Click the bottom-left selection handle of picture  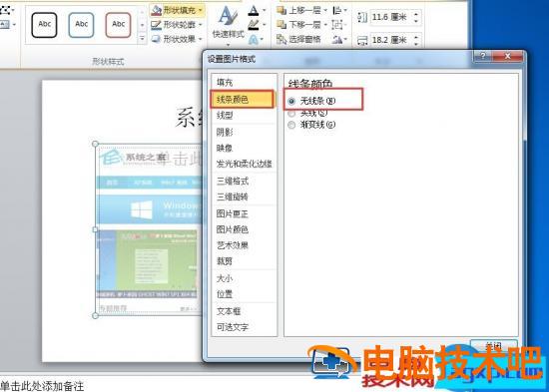[95, 316]
